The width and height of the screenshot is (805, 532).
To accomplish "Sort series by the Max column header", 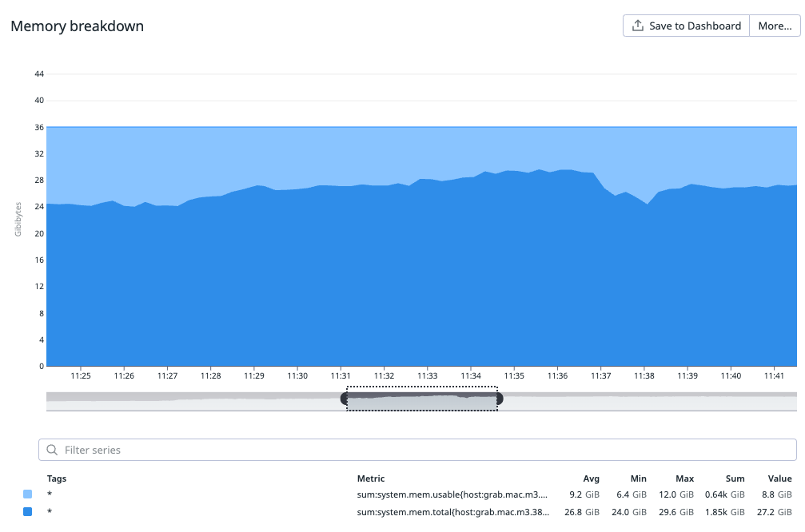I will 684,478.
